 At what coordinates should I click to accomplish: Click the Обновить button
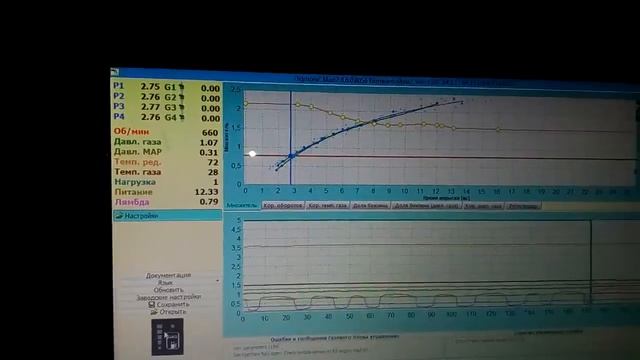168,290
